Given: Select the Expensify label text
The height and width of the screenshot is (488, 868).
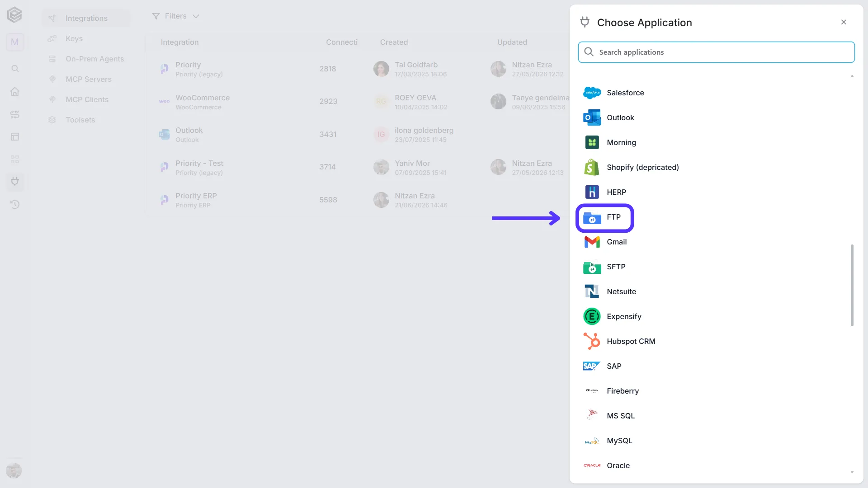Looking at the screenshot, I should [624, 316].
